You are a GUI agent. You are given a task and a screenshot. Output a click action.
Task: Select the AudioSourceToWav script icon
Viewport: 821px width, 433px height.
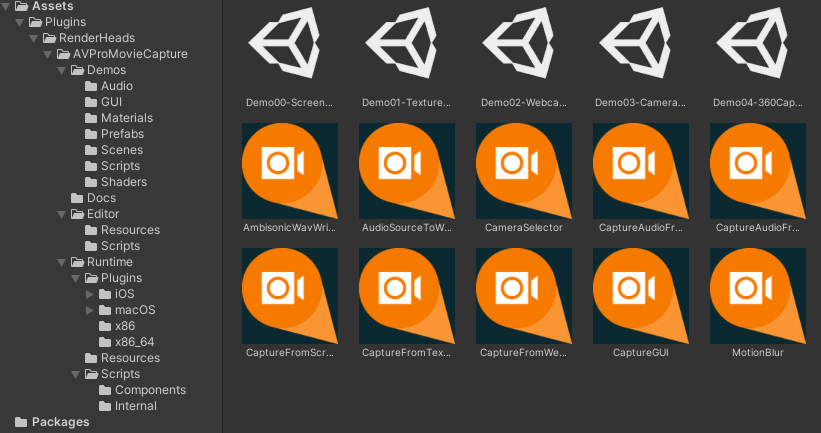[406, 170]
